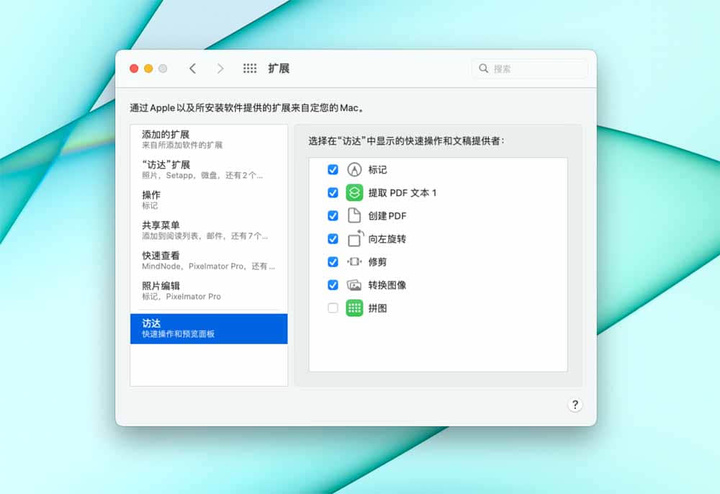
Task: Click the green Shortcuts icon for 提取 PDF
Action: coord(354,192)
